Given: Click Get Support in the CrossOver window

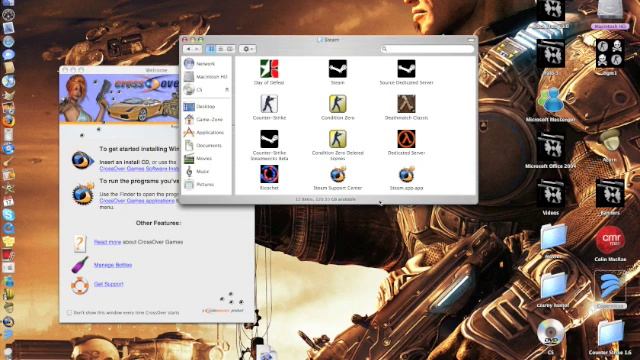Looking at the screenshot, I should 109,284.
